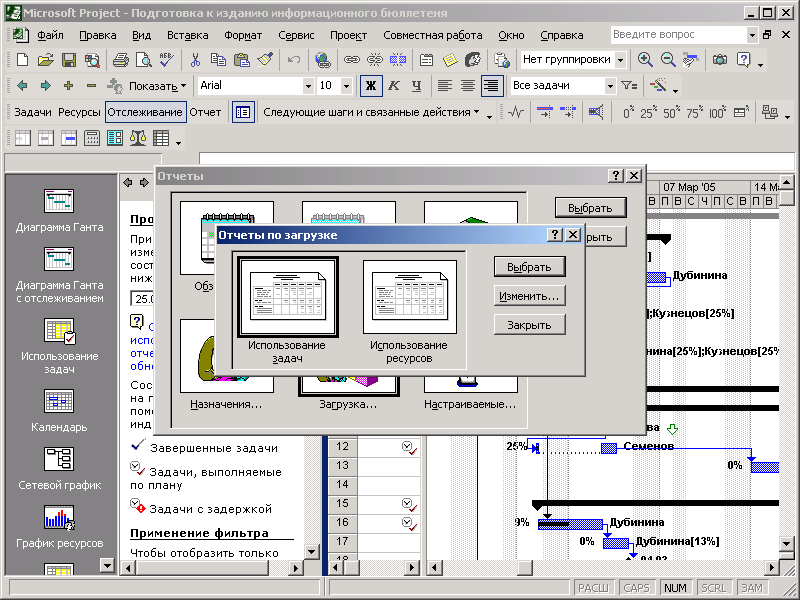800x600 pixels.
Task: Open the Вид menu
Action: pos(141,35)
